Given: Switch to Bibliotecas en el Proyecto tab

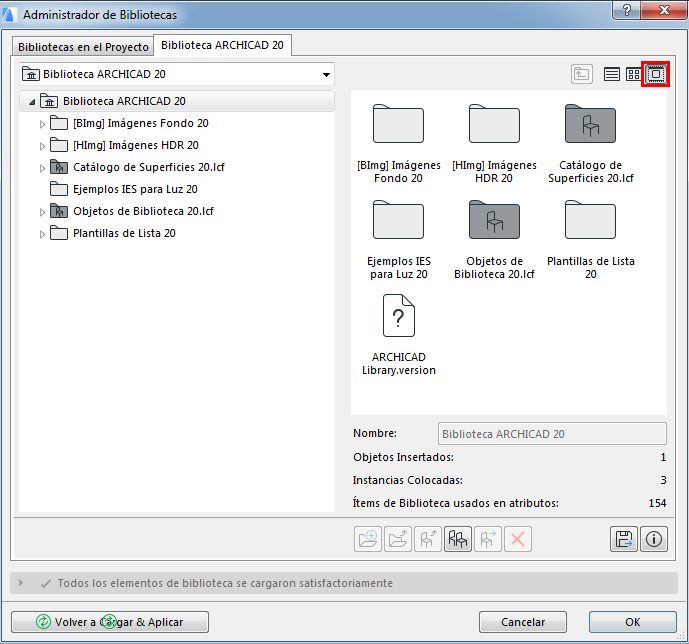Looking at the screenshot, I should 83,47.
